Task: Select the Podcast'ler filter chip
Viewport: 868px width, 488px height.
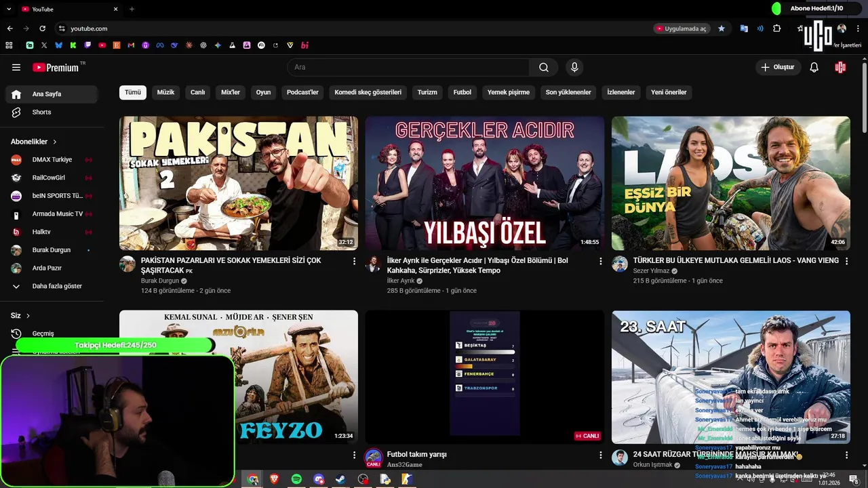Action: [302, 92]
